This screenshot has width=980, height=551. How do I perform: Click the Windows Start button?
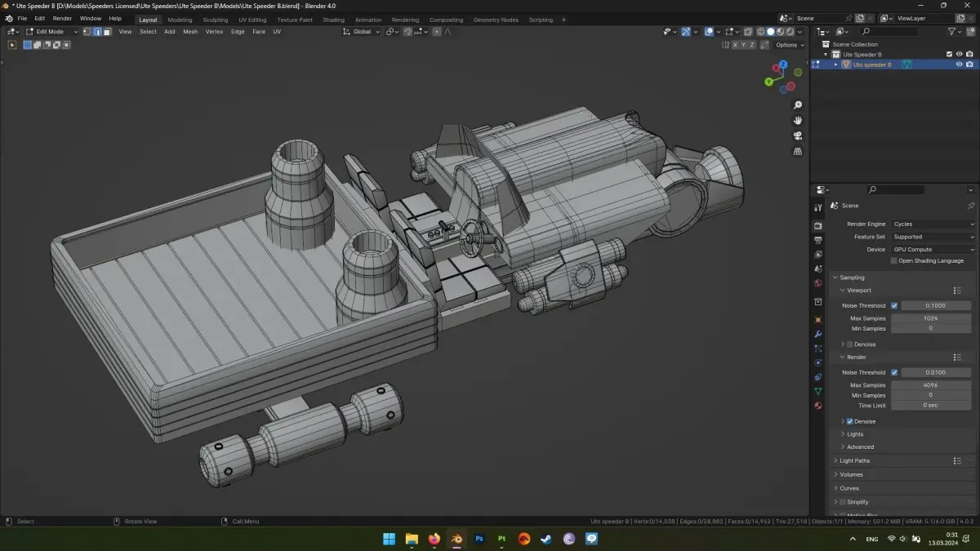point(389,539)
